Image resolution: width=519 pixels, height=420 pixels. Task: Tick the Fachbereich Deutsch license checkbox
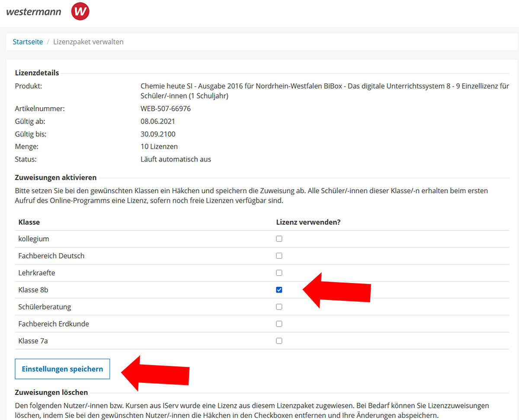tap(279, 256)
